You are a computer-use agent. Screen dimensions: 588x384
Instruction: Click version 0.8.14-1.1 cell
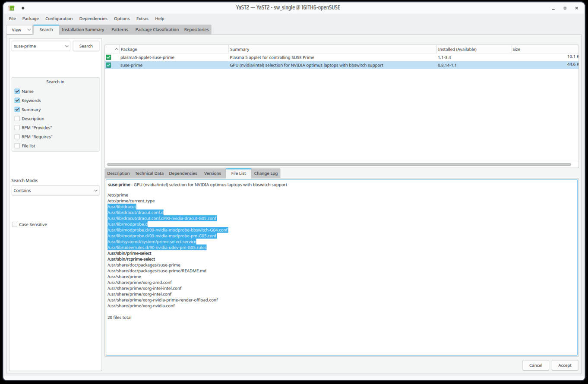[447, 65]
